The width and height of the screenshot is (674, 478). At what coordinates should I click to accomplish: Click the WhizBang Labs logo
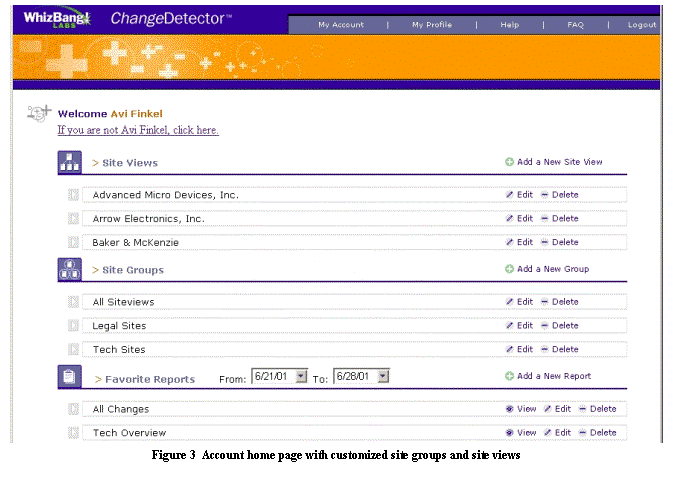57,18
